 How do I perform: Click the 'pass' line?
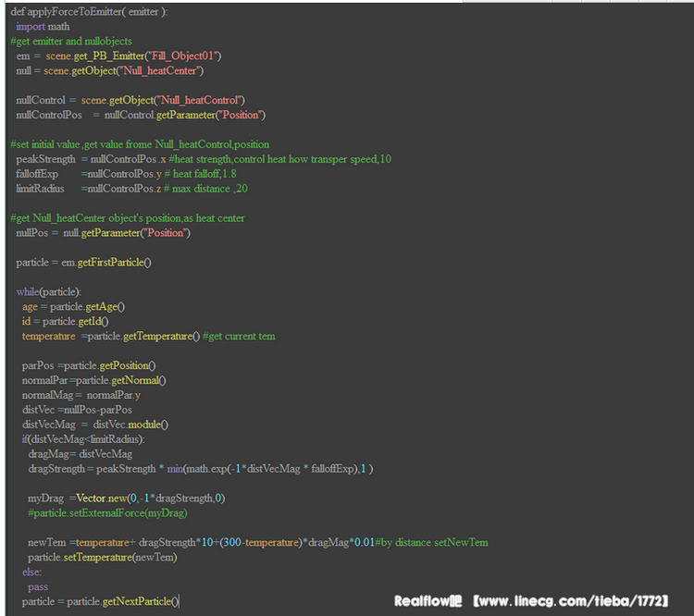38,587
